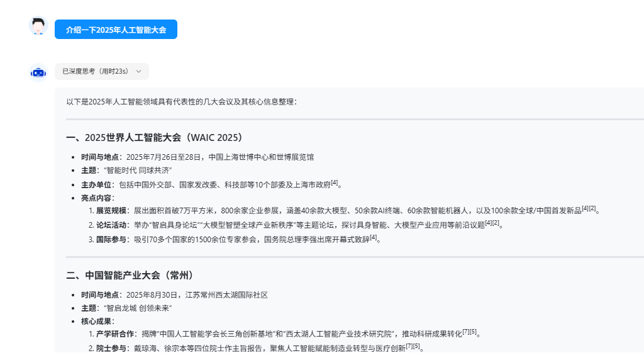Open citation [4] after 中国首发新品
This screenshot has height=353, width=644.
point(585,208)
